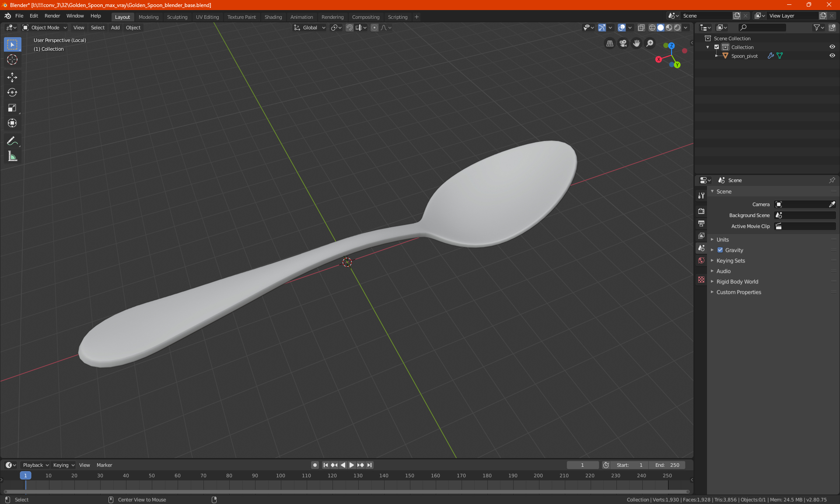Viewport: 840px width, 504px height.
Task: Select the Select Box tool
Action: 12,45
